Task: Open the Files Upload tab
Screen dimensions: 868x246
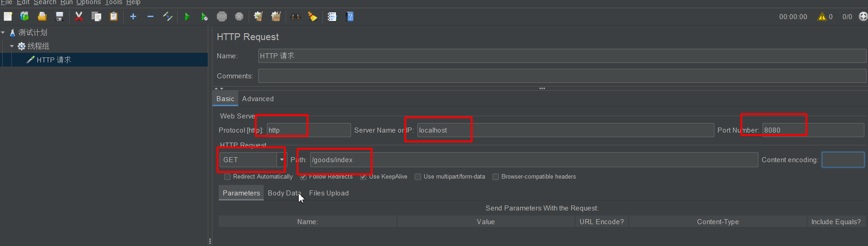Action: point(329,193)
